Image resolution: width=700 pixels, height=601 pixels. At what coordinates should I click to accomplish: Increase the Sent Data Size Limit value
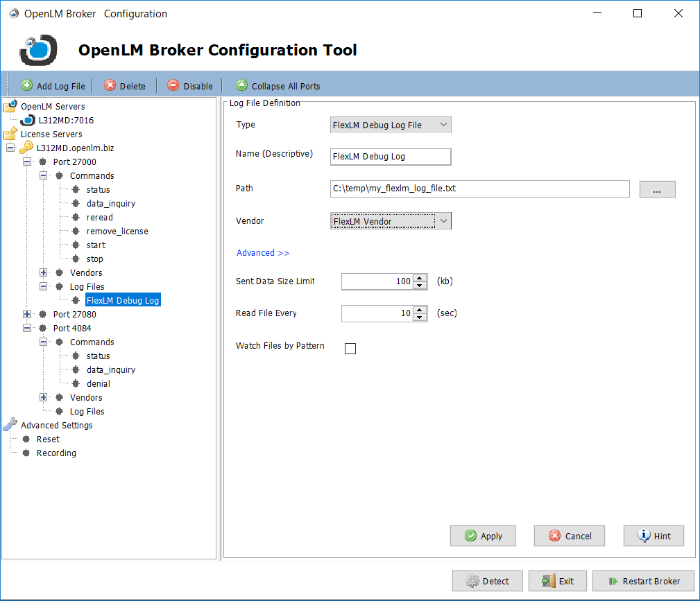(x=420, y=278)
